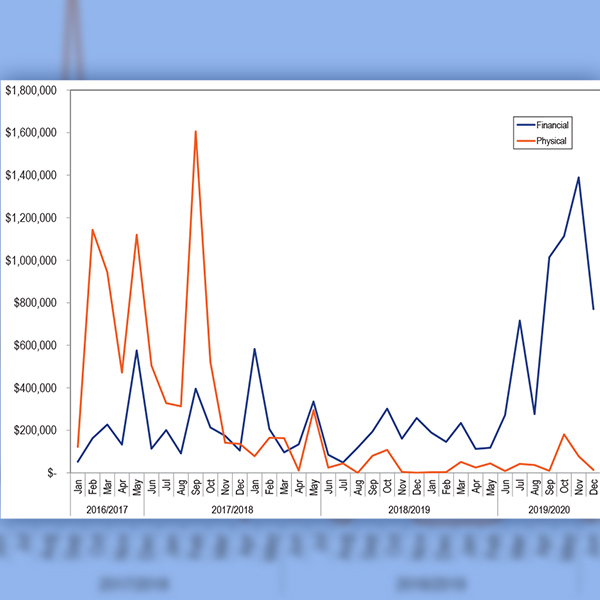The height and width of the screenshot is (600, 600).
Task: Click the orange Physical peak near $1,600,000
Action: [195, 132]
